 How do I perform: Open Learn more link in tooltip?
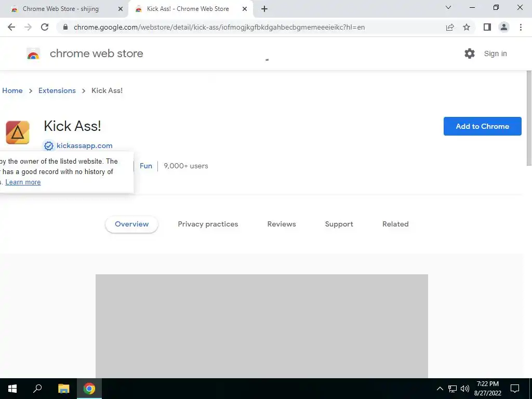23,182
